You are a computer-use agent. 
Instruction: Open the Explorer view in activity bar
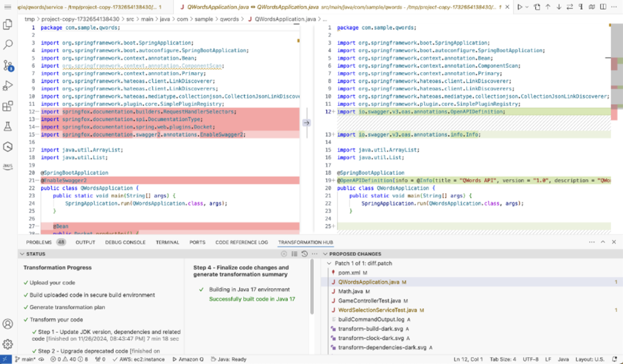(9, 25)
